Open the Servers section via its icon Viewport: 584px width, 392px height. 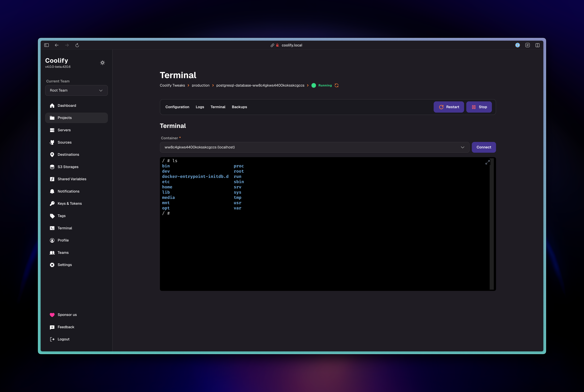(x=52, y=130)
